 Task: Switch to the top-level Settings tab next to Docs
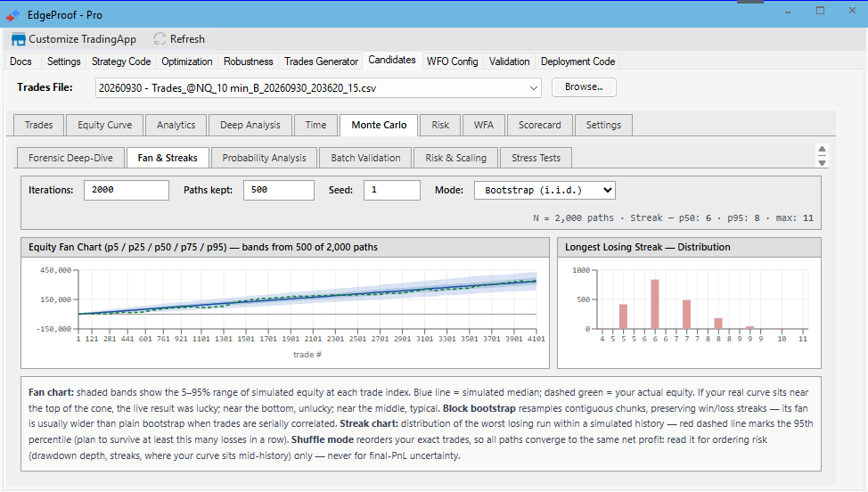[x=63, y=61]
